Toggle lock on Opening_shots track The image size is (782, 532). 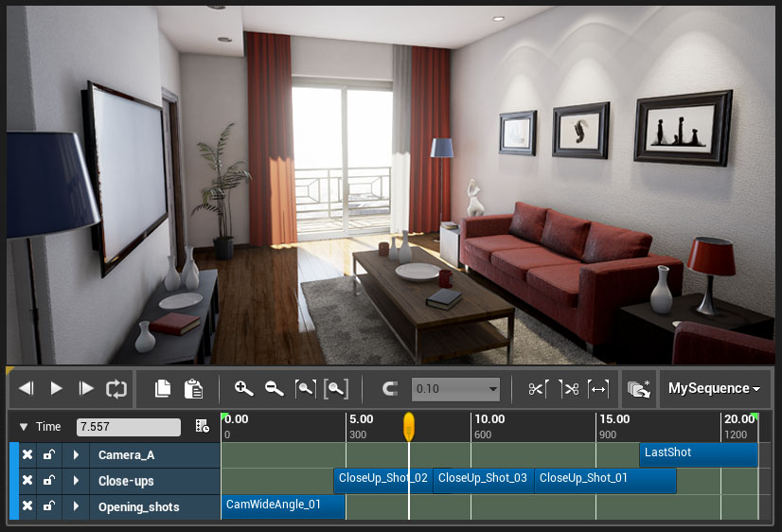[49, 505]
